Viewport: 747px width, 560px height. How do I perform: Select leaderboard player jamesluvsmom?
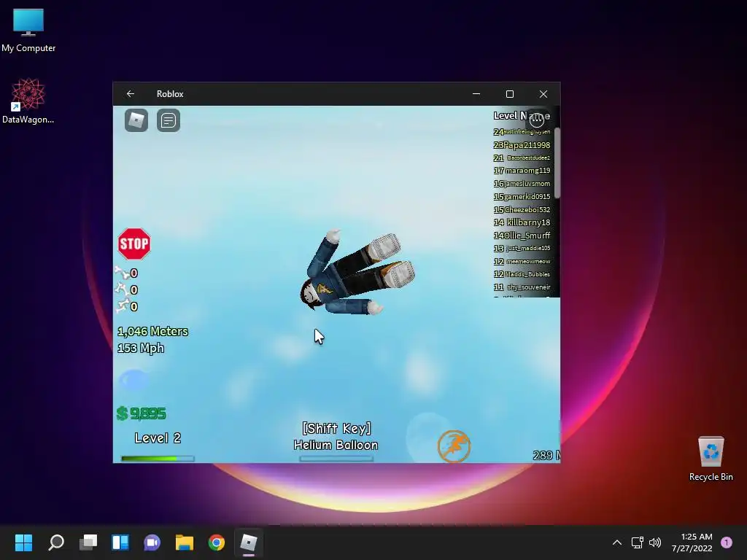point(527,183)
